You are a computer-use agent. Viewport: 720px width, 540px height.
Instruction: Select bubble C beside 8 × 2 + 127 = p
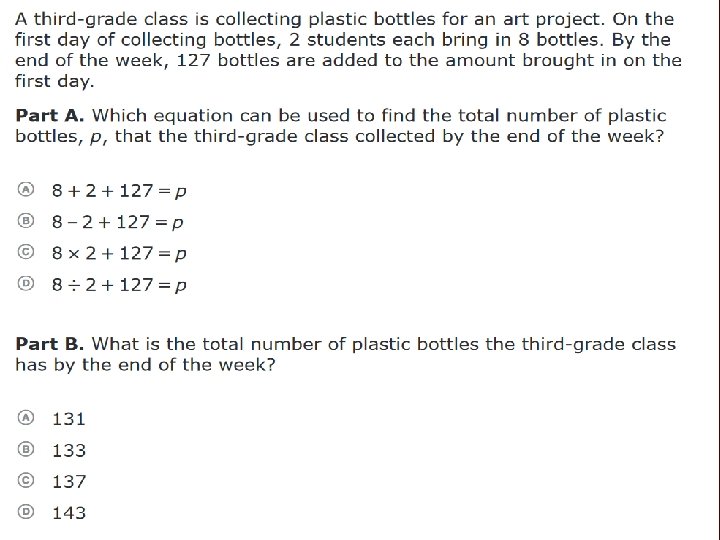[27, 252]
